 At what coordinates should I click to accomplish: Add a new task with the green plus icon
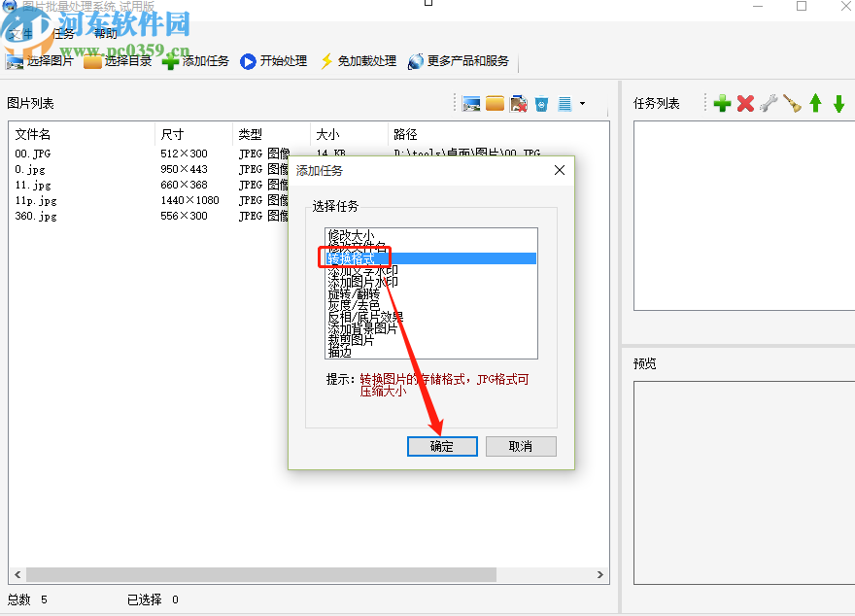tap(722, 103)
